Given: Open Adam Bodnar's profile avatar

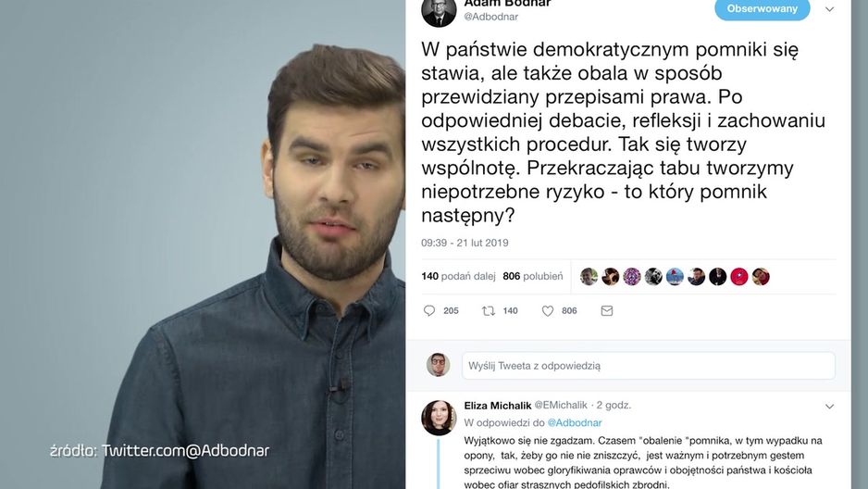Looking at the screenshot, I should click(x=439, y=11).
